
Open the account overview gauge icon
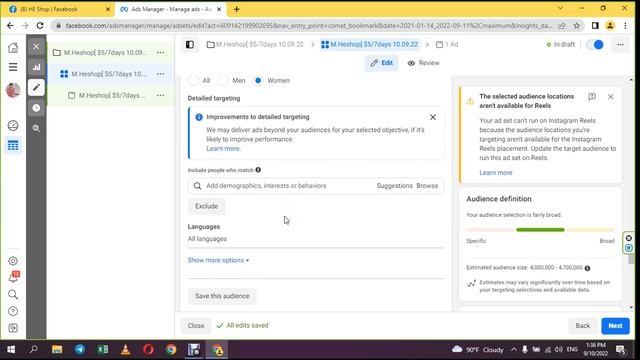13,125
